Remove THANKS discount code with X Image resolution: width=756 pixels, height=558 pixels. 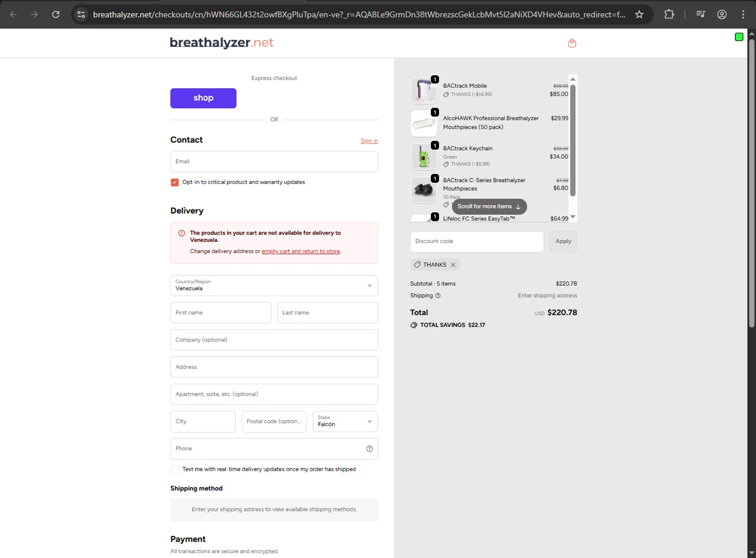click(453, 265)
